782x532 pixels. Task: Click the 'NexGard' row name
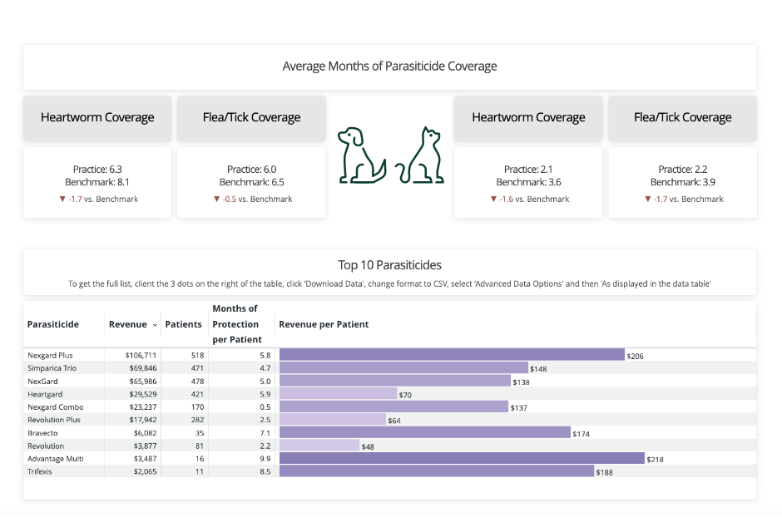pyautogui.click(x=42, y=381)
